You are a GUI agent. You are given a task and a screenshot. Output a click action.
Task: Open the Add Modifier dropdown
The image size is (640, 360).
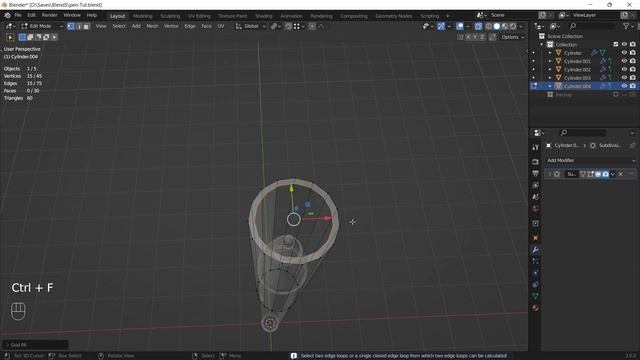coord(591,160)
